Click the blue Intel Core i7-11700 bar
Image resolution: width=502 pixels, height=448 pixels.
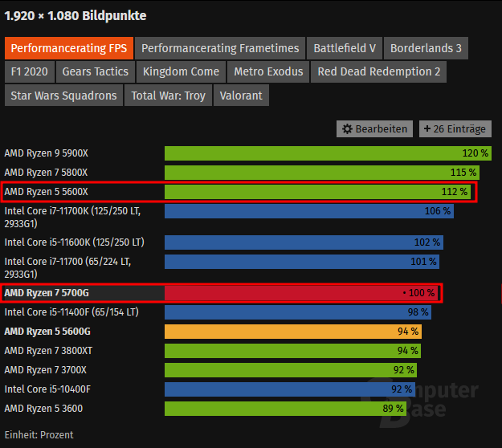[x=302, y=262]
